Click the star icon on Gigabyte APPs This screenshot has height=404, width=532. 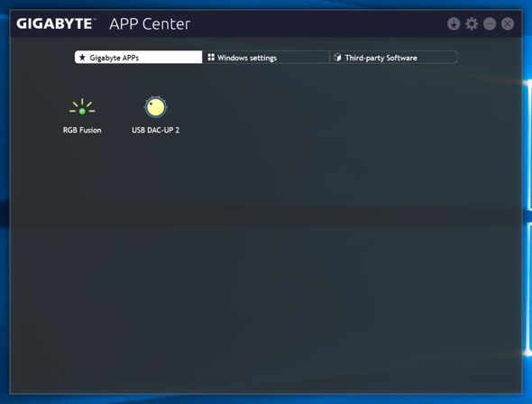tap(82, 58)
